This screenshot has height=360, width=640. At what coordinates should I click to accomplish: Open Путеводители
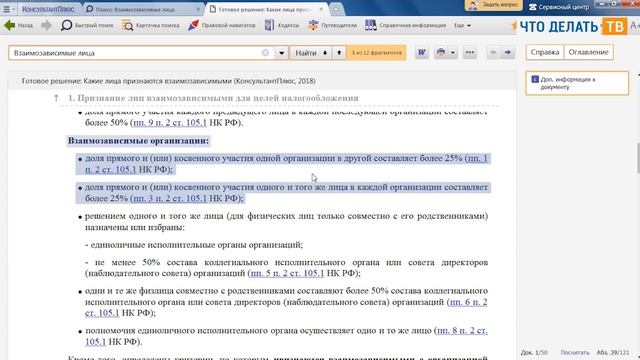tap(332, 25)
